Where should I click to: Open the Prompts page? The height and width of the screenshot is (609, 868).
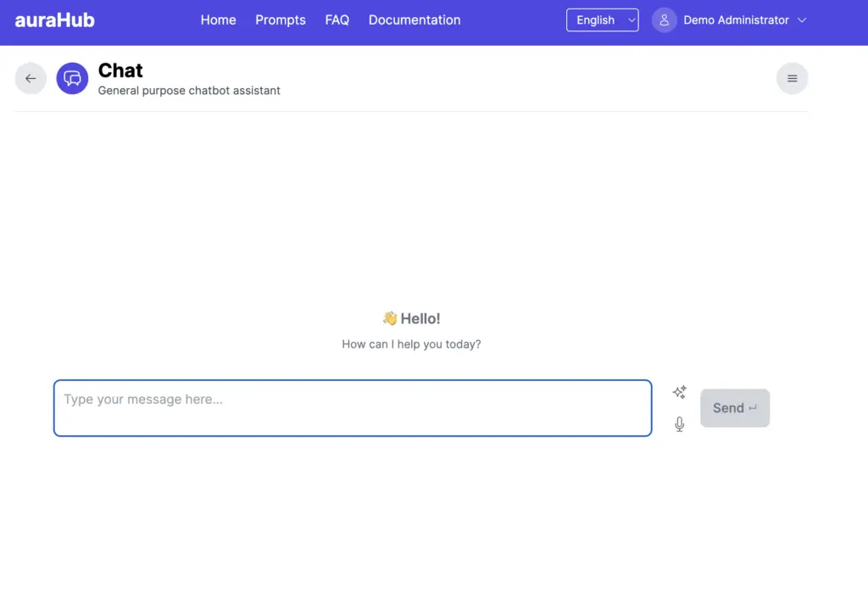pos(281,20)
